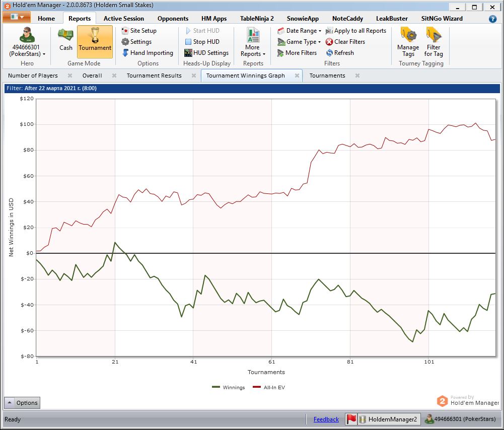This screenshot has height=430, width=504.
Task: Open the help question mark icon
Action: [492, 19]
